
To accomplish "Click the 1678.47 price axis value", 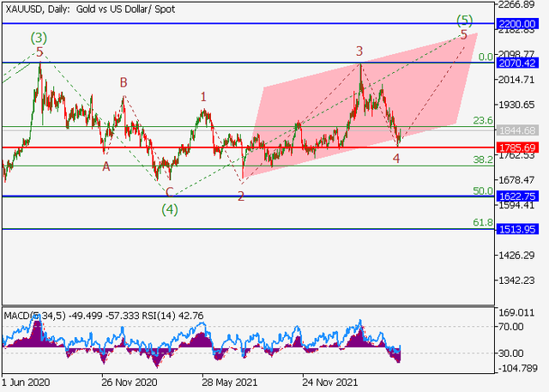I will pyautogui.click(x=516, y=180).
